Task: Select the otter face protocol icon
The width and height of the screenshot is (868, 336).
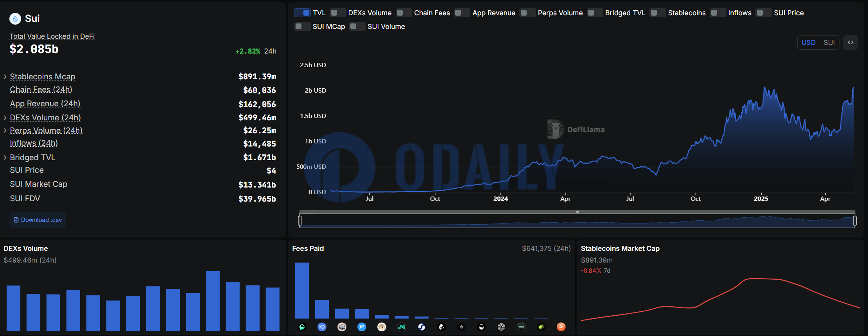Action: [x=382, y=327]
